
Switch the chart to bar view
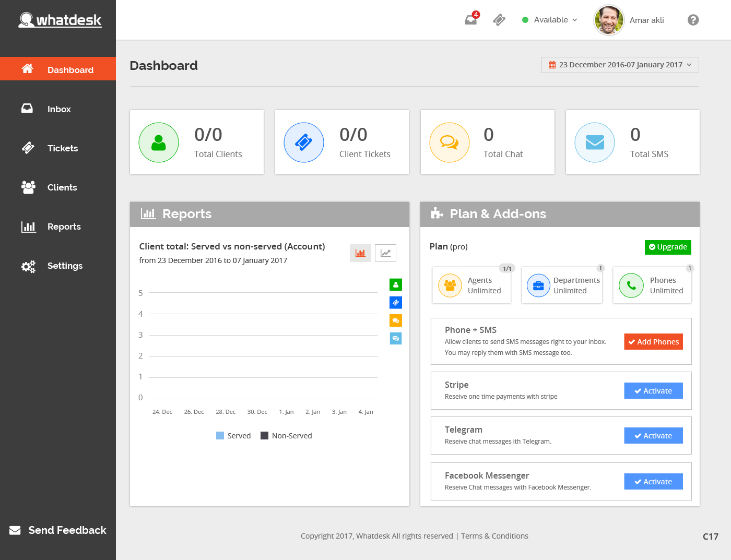[360, 253]
